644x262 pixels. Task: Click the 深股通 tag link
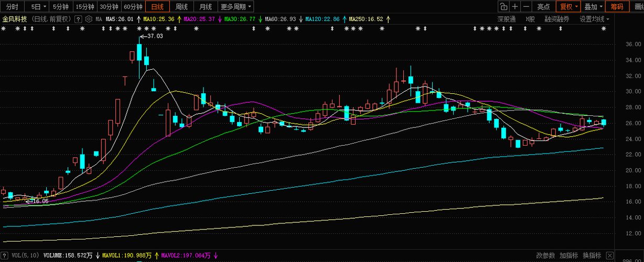click(508, 19)
